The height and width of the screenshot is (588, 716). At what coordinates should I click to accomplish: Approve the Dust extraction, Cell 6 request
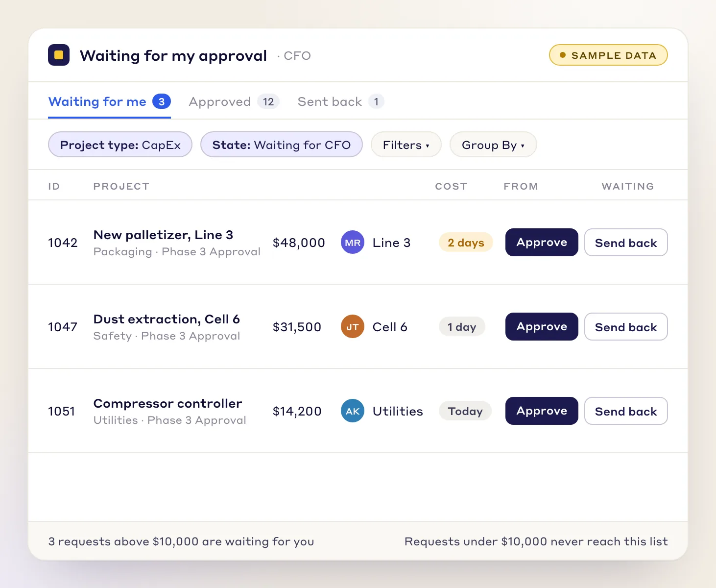[x=542, y=327]
